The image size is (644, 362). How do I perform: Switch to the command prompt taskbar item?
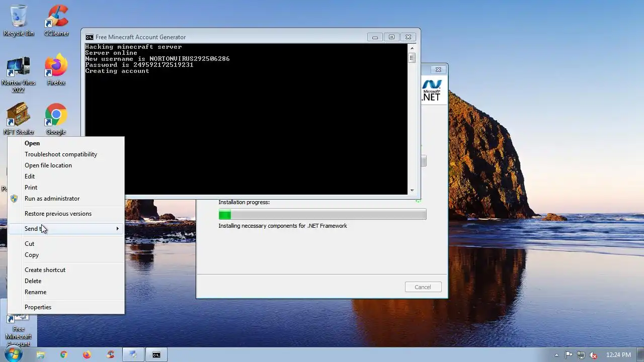click(156, 354)
